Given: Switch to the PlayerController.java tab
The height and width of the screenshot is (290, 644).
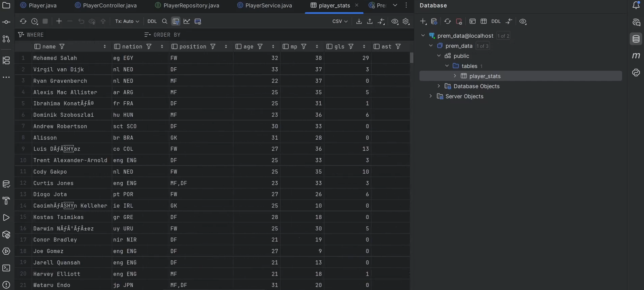Looking at the screenshot, I should 109,6.
